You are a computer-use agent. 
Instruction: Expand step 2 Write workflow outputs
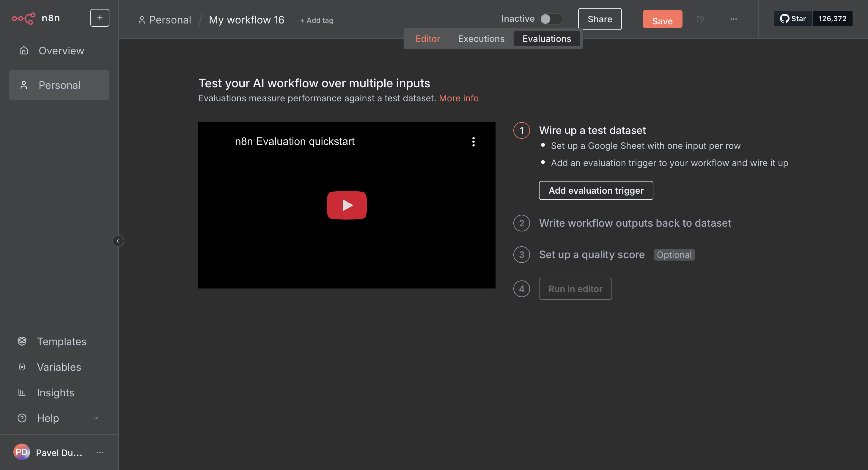click(x=635, y=223)
